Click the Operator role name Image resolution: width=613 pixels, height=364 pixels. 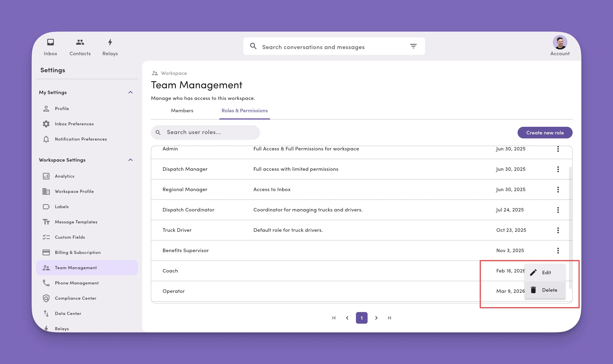[x=174, y=291]
